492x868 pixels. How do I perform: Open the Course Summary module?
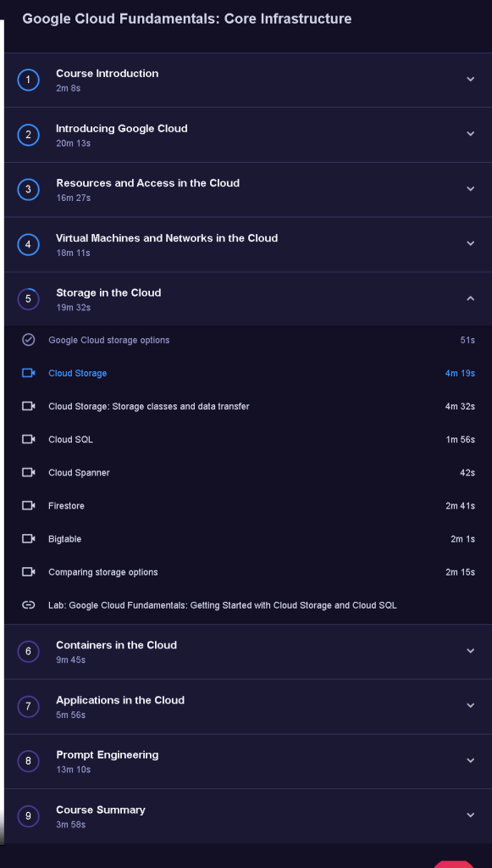[x=248, y=816]
